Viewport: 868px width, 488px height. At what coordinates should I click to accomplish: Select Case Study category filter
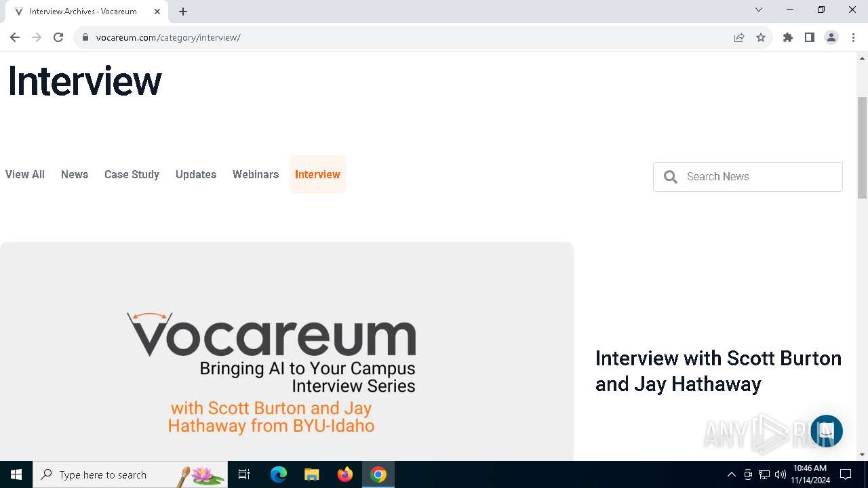tap(132, 174)
